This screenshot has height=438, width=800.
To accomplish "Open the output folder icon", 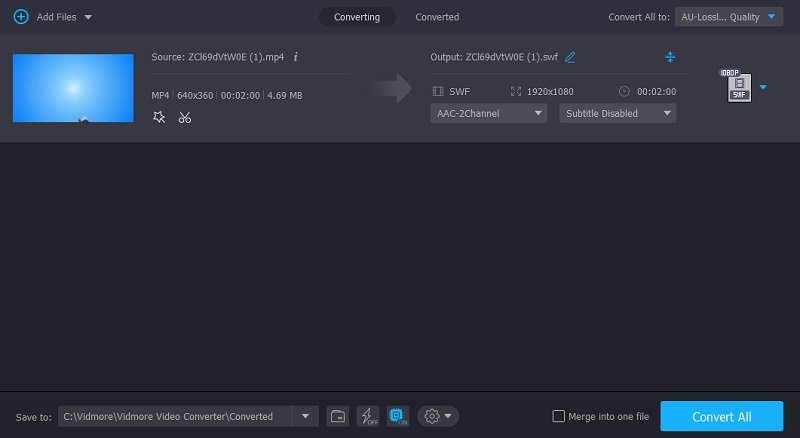I will coord(338,416).
